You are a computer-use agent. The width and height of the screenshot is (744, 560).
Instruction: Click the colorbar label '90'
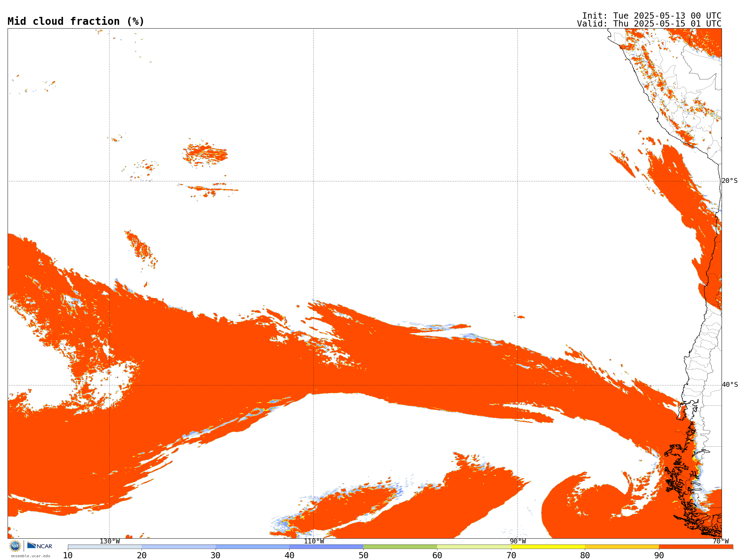(659, 556)
